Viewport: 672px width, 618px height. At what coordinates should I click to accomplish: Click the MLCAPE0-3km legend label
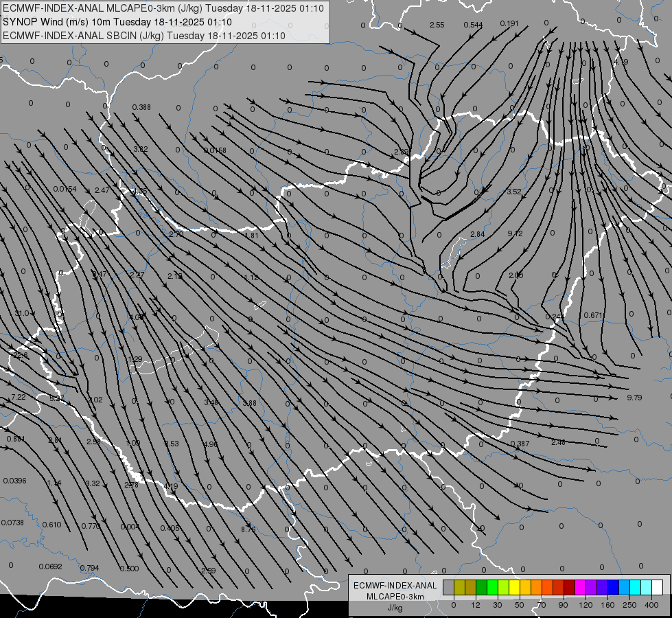[x=395, y=597]
